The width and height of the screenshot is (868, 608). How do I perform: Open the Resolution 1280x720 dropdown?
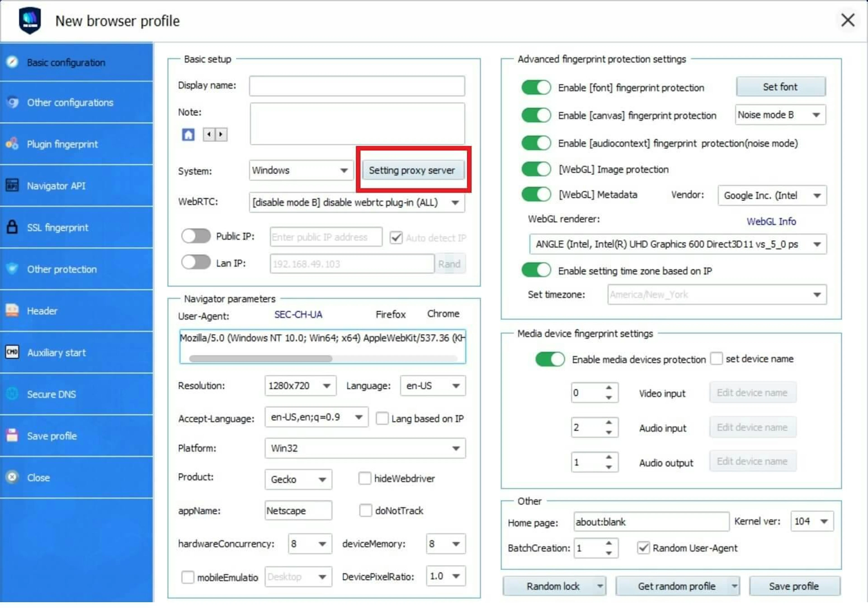tap(301, 385)
